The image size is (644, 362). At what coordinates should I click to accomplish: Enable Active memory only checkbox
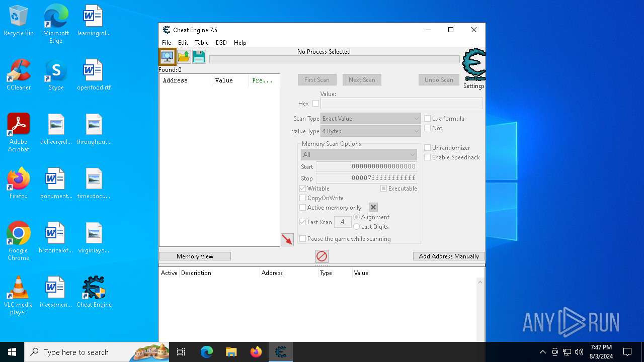click(x=302, y=208)
